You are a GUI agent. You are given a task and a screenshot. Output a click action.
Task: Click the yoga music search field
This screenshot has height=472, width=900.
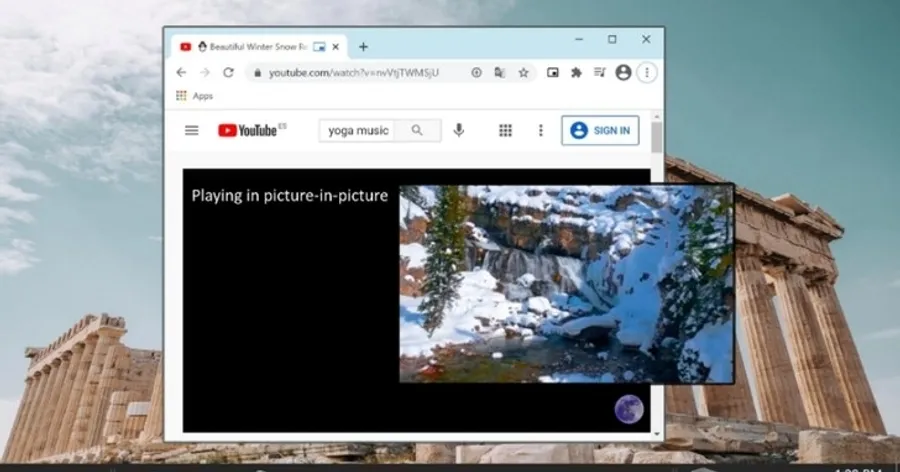click(x=358, y=130)
